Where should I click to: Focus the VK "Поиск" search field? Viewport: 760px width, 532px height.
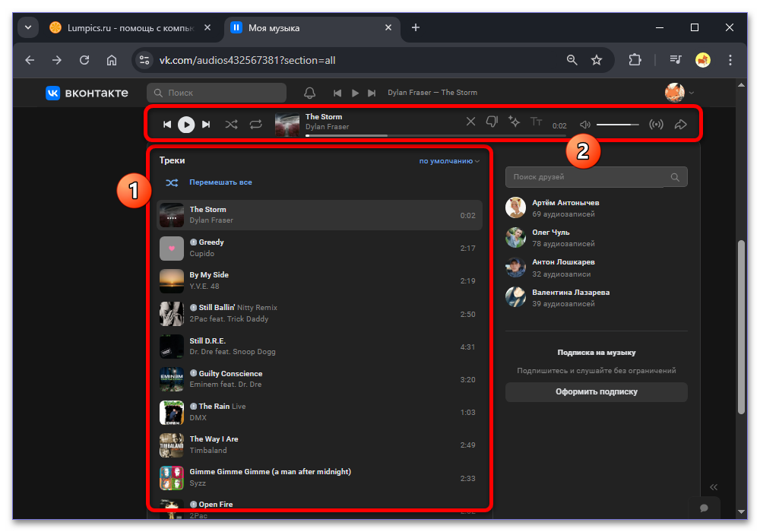(x=216, y=93)
